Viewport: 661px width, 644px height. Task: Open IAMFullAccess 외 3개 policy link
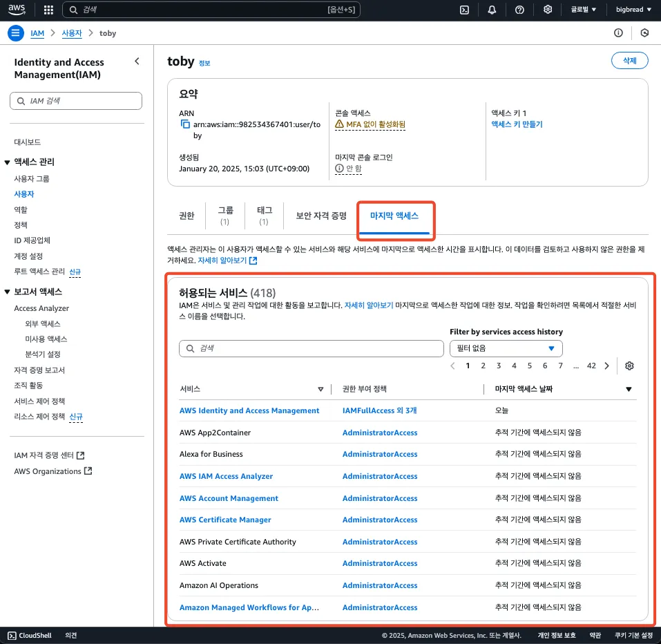click(x=379, y=410)
